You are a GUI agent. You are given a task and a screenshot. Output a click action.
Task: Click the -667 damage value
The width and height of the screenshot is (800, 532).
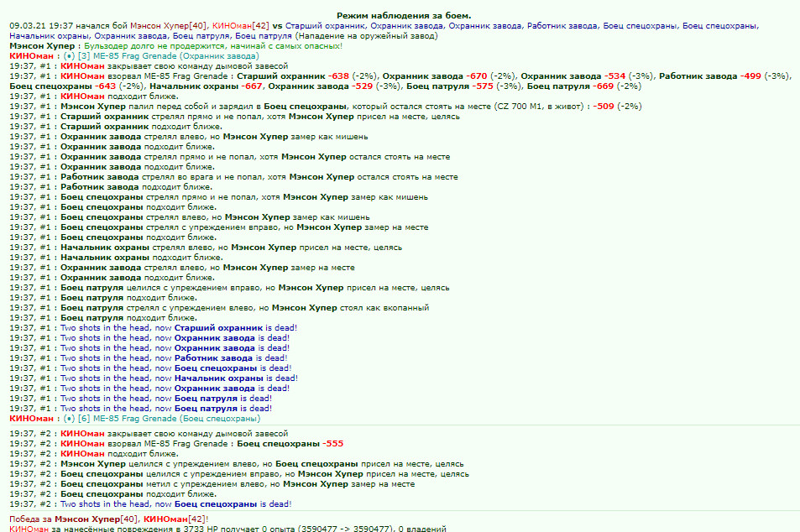(x=252, y=86)
